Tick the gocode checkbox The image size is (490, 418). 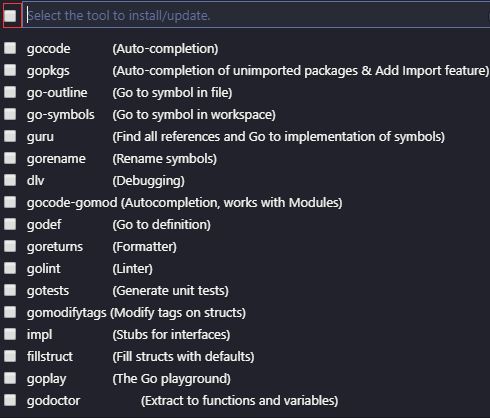pos(10,48)
